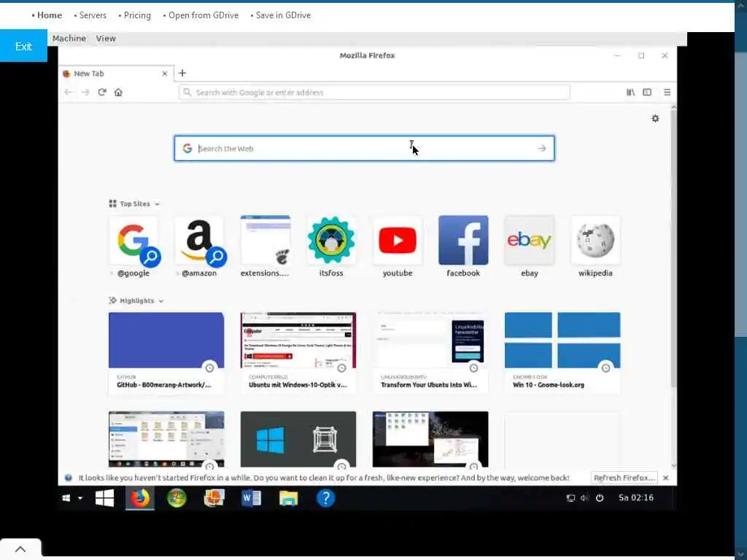The height and width of the screenshot is (560, 747).
Task: Open the Word document taskbar icon
Action: (251, 498)
